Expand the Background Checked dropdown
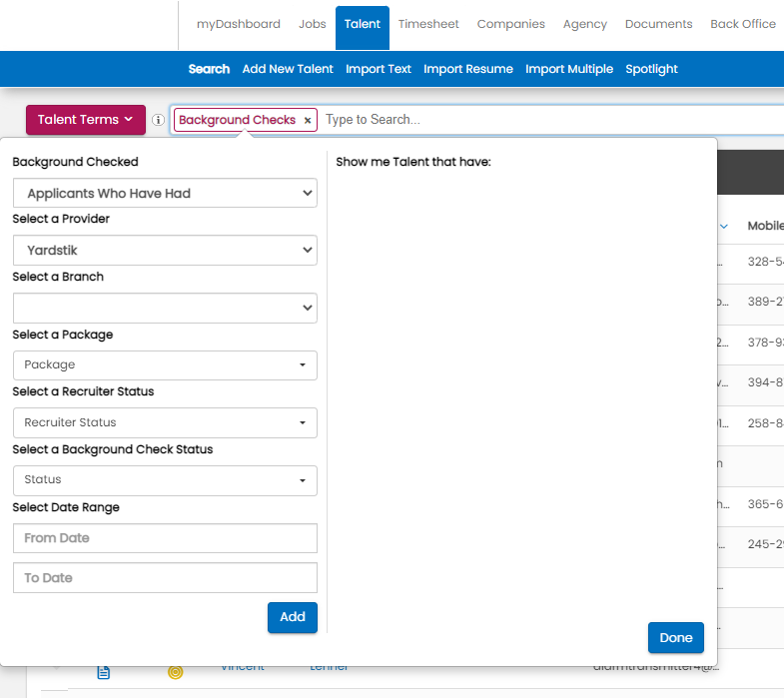 pyautogui.click(x=165, y=193)
